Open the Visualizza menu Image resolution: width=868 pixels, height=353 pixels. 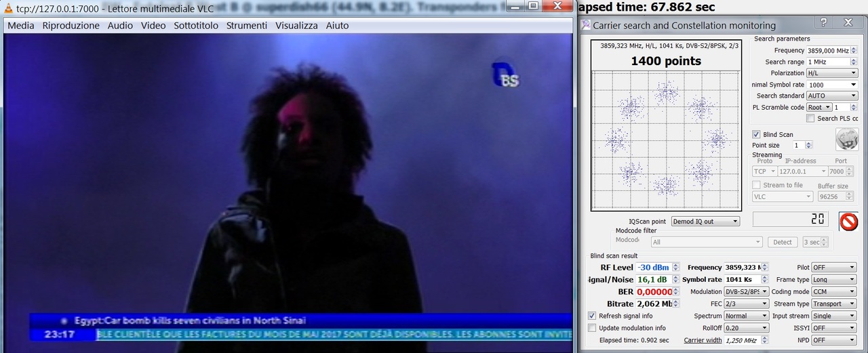coord(296,26)
